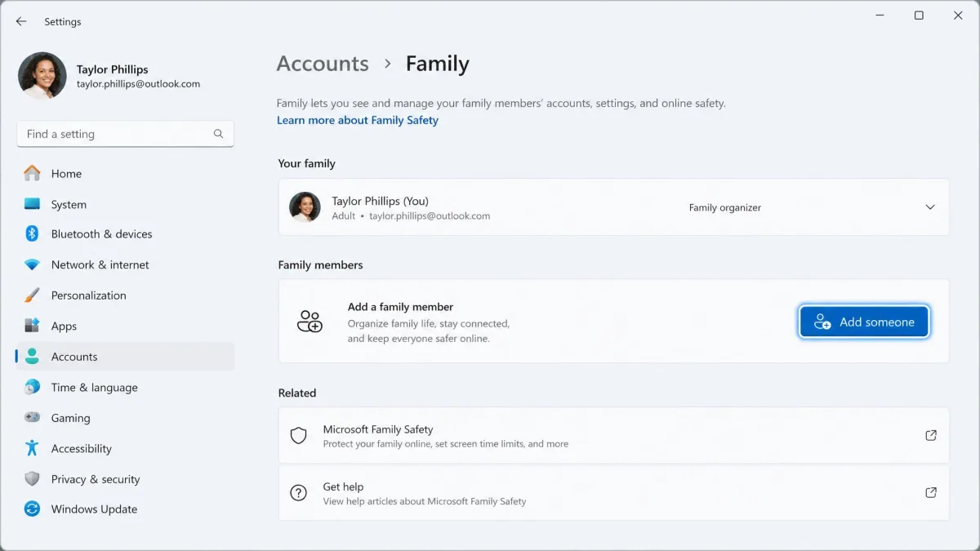Click the add family member people icon
Screen dimensions: 980x551
[x=310, y=322]
